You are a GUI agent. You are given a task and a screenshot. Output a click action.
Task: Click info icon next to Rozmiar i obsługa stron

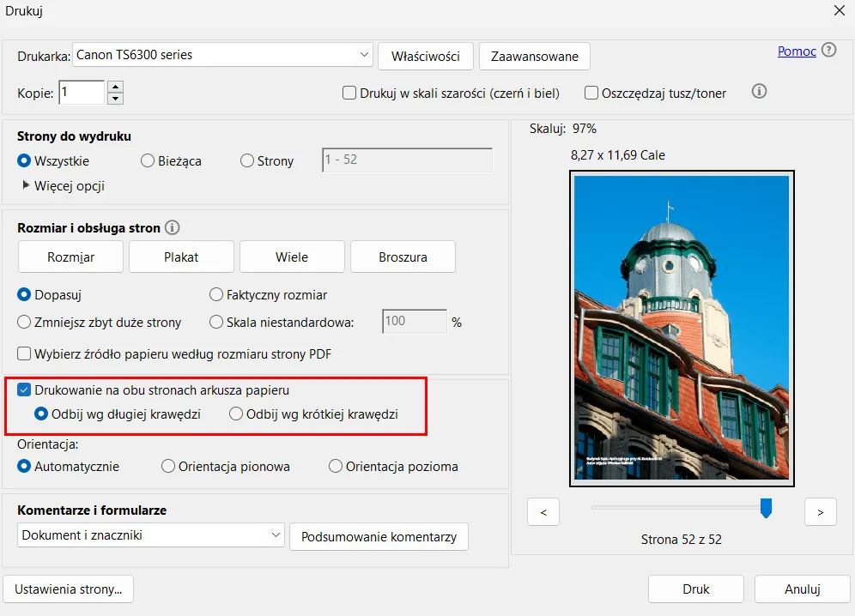(172, 228)
